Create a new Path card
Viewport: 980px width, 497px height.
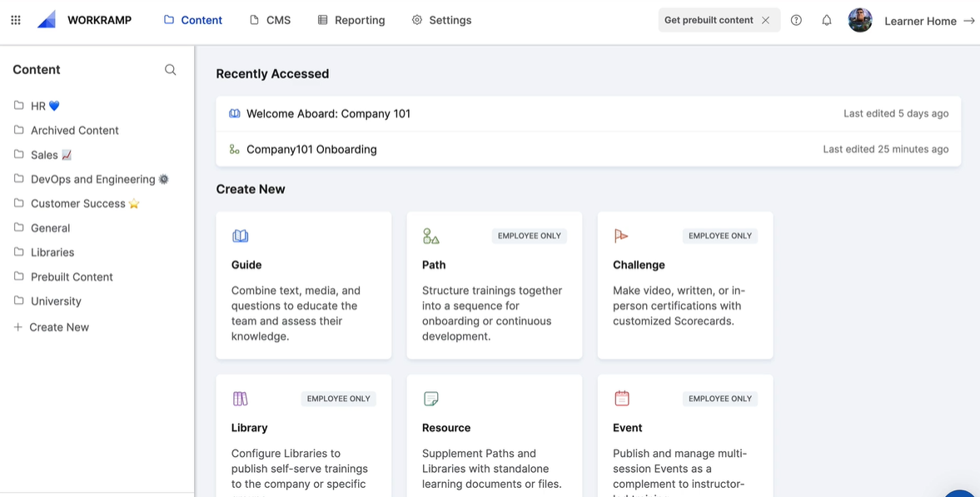[x=495, y=285]
